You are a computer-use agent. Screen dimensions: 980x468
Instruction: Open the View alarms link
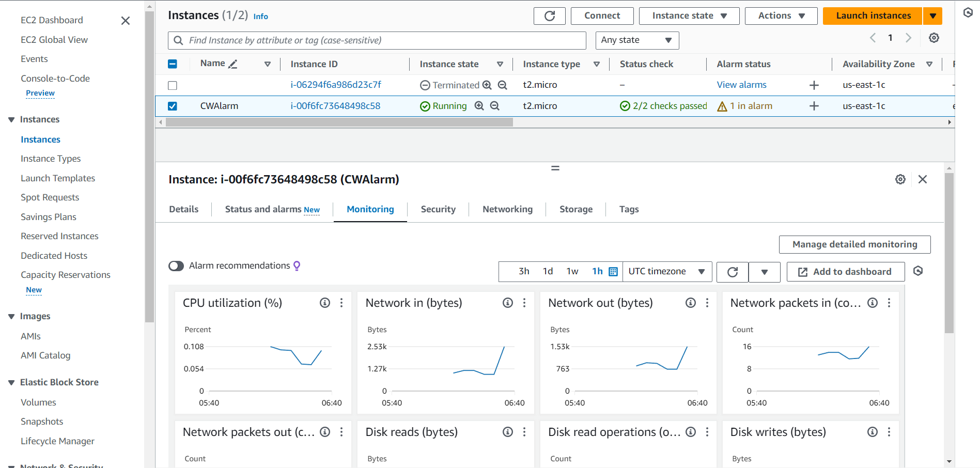tap(741, 85)
